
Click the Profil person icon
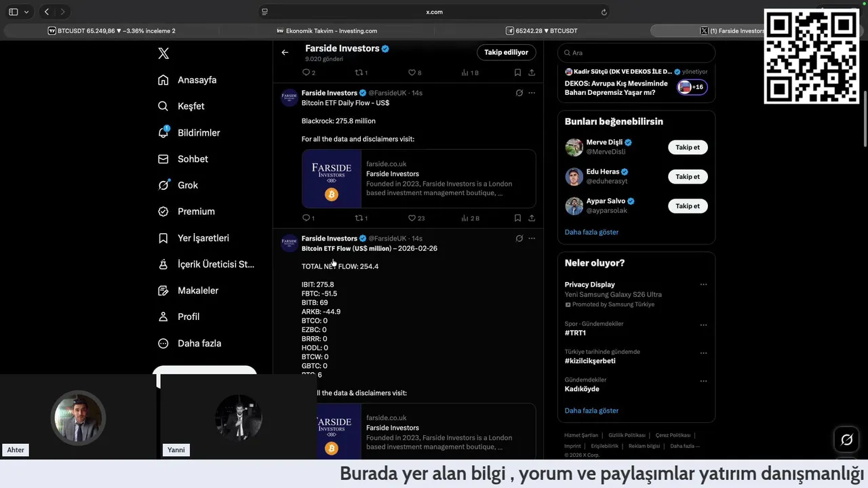point(163,317)
